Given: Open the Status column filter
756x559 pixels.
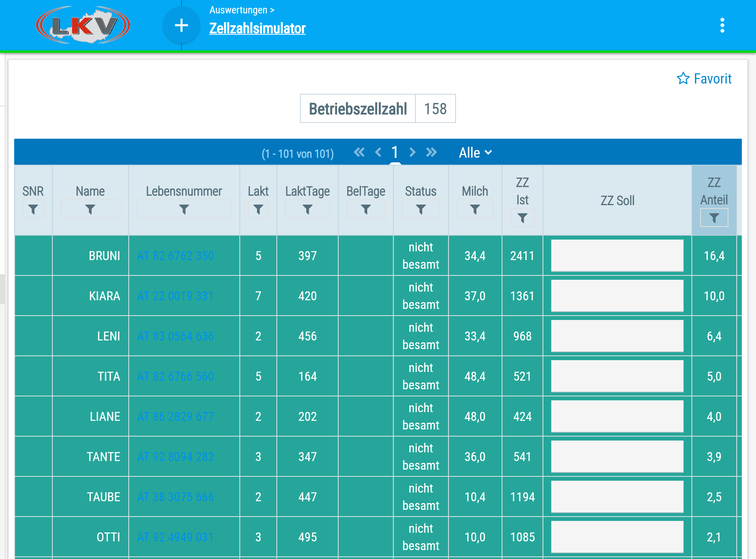Looking at the screenshot, I should (421, 209).
